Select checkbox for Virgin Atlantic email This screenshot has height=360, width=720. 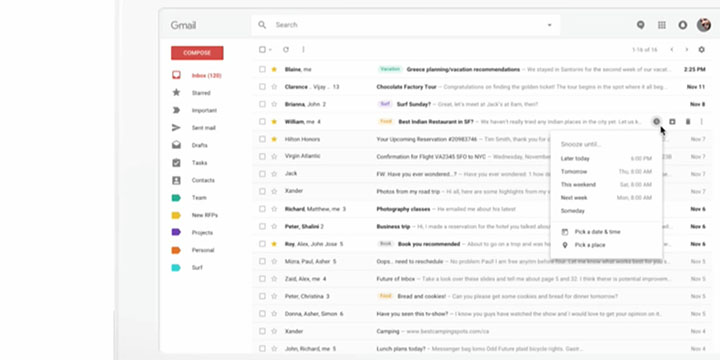tap(262, 157)
